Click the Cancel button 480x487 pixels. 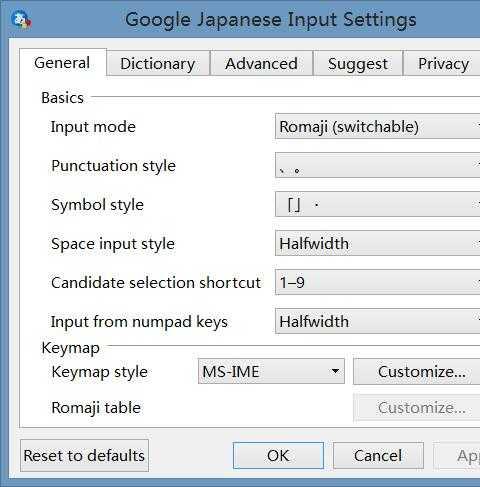tap(378, 456)
